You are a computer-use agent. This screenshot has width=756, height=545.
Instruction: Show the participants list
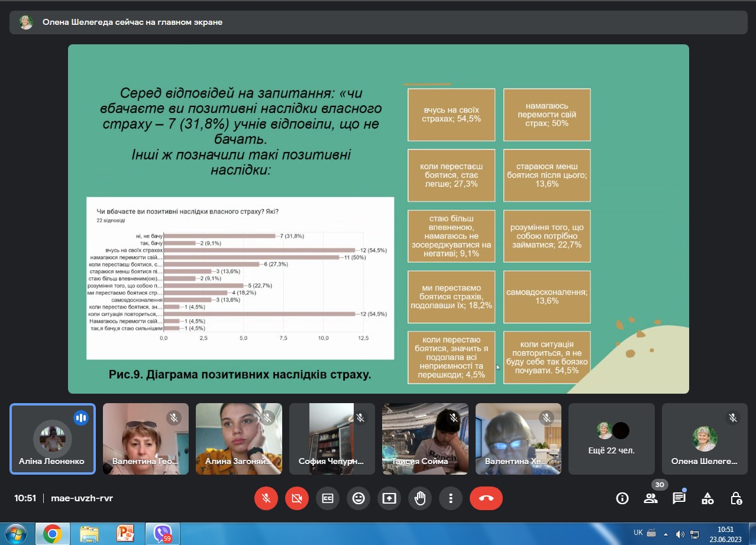(x=651, y=498)
